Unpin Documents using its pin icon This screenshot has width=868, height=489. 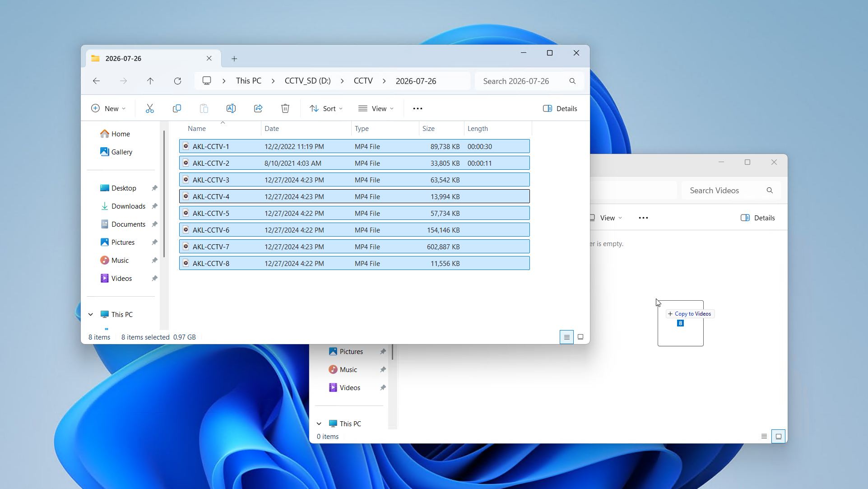point(154,224)
